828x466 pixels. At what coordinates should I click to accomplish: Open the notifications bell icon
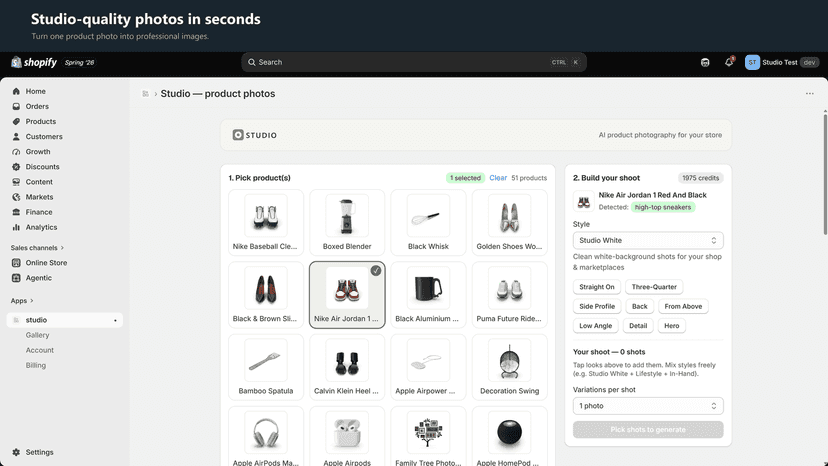(729, 62)
